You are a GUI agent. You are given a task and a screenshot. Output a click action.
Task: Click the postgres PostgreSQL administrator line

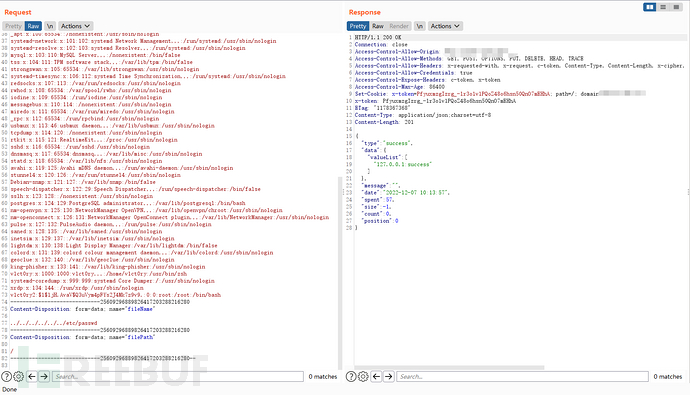(x=128, y=203)
